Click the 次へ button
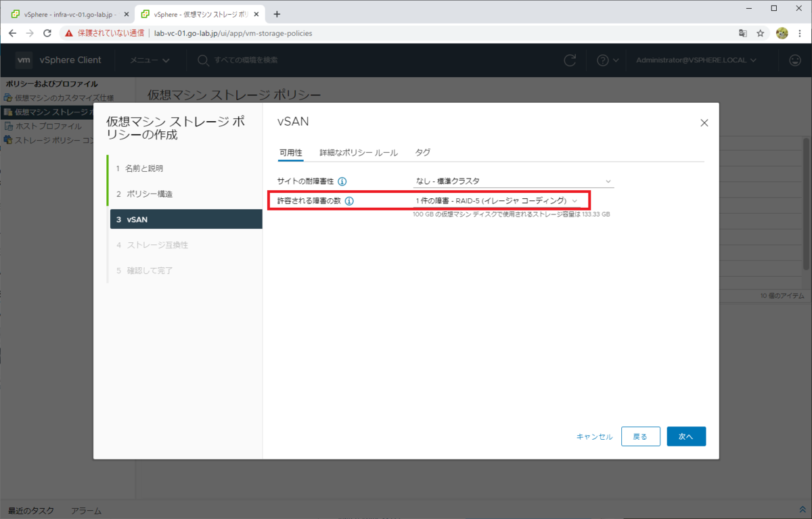812x519 pixels. pos(686,436)
